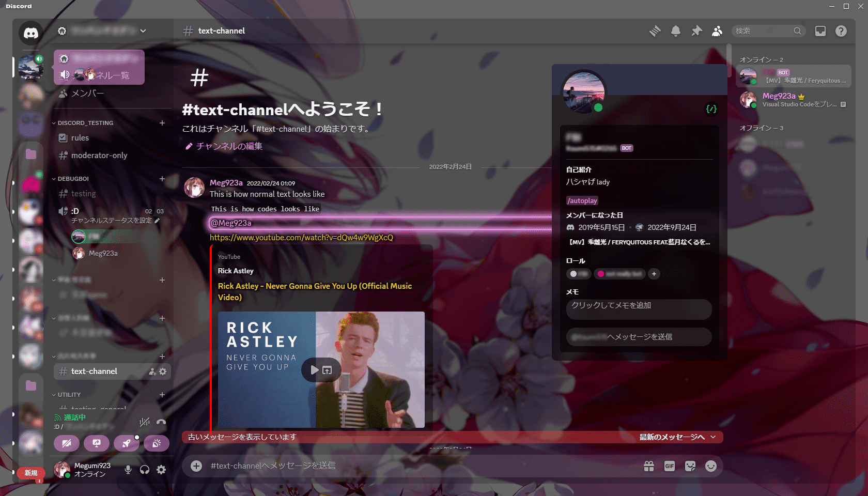Image resolution: width=868 pixels, height=496 pixels.
Task: Open GIF picker button
Action: 670,466
